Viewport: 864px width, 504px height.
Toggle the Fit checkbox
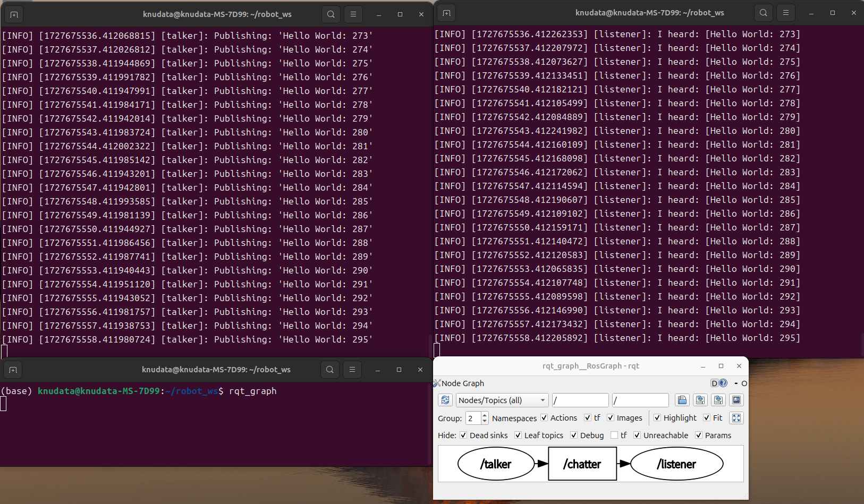pos(707,418)
